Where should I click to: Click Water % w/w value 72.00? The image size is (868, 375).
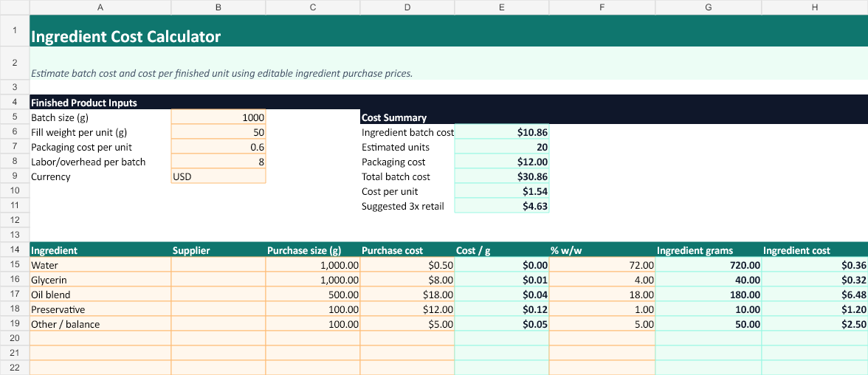click(x=602, y=265)
